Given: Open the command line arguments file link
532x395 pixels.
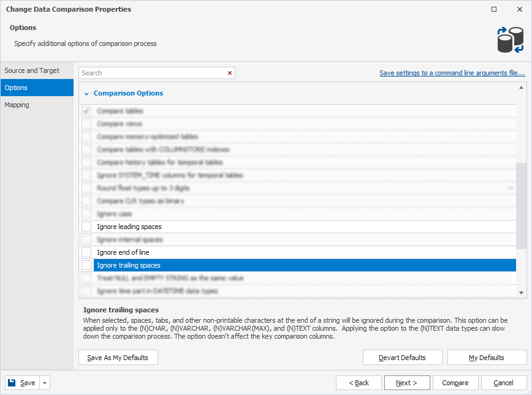Looking at the screenshot, I should [x=452, y=73].
